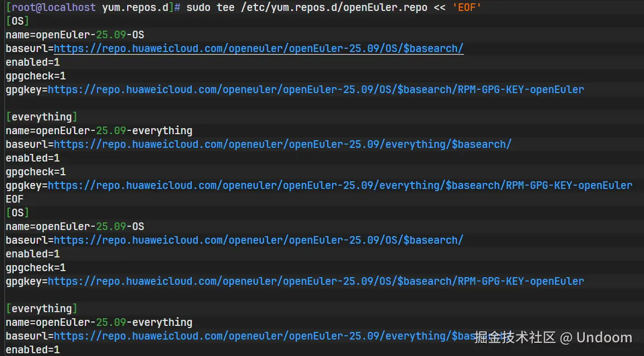Click name=openEuler-25.09-OS before the EOF line
This screenshot has width=644, height=356.
pyautogui.click(x=75, y=35)
